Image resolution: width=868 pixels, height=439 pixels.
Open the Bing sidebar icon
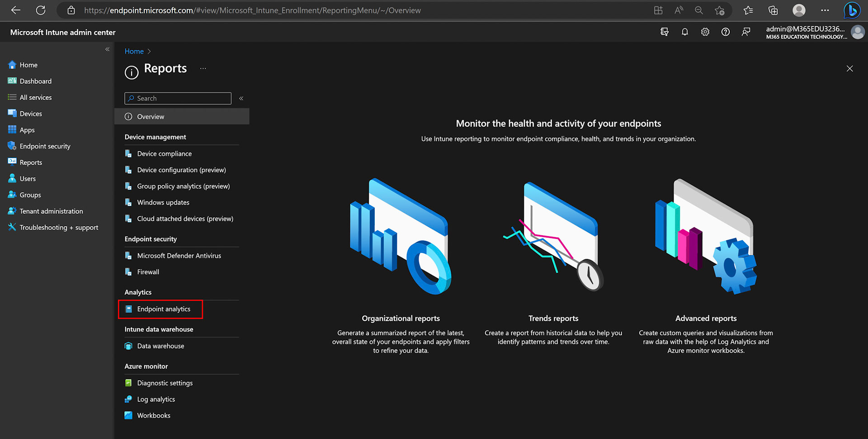[x=852, y=10]
